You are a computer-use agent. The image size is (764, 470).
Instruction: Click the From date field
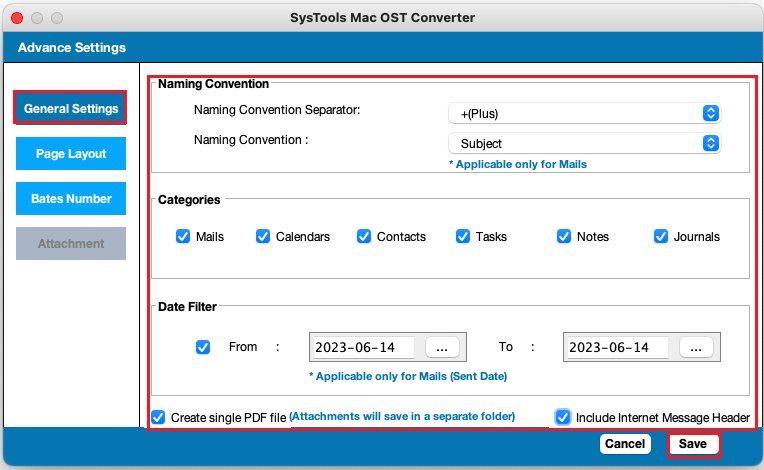[363, 347]
